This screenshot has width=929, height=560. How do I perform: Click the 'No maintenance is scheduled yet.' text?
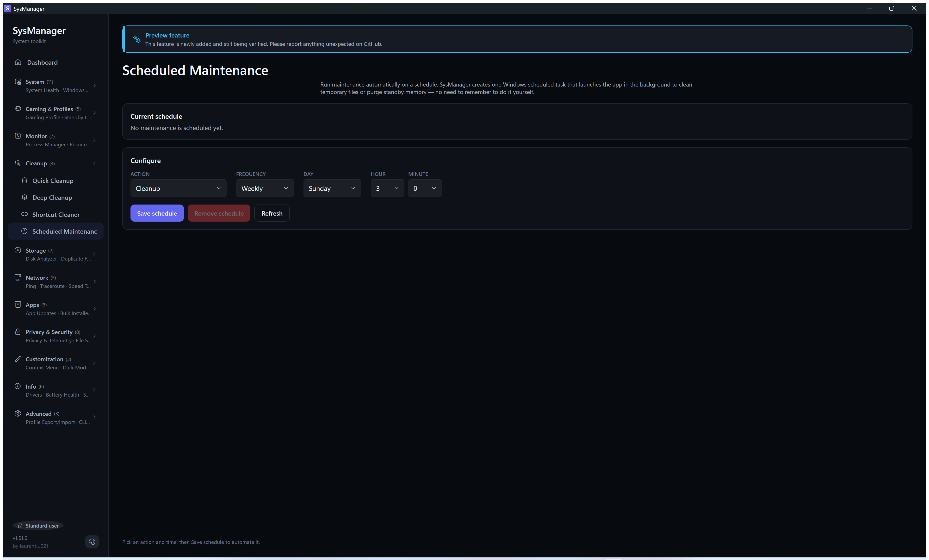(x=177, y=128)
